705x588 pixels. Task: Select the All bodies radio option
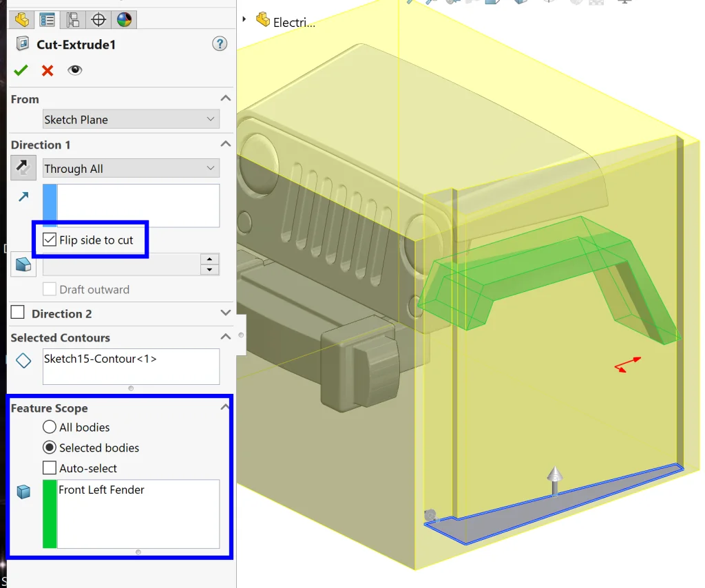(x=50, y=428)
